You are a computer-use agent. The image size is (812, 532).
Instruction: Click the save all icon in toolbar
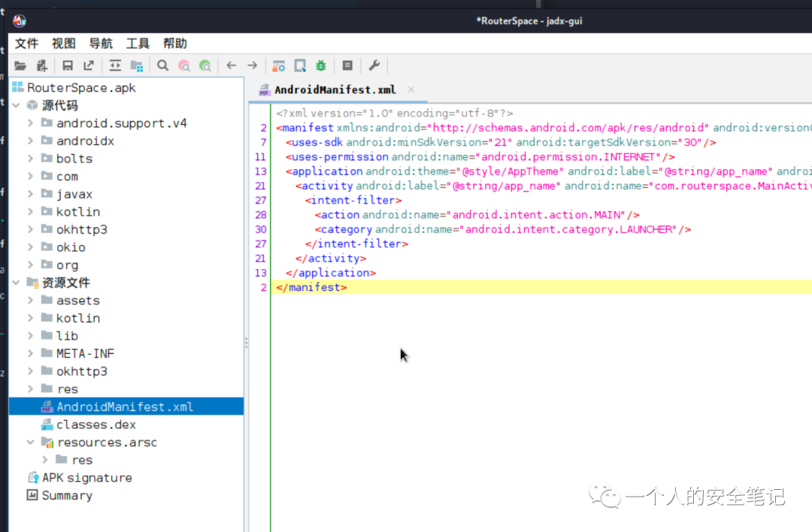[x=68, y=65]
